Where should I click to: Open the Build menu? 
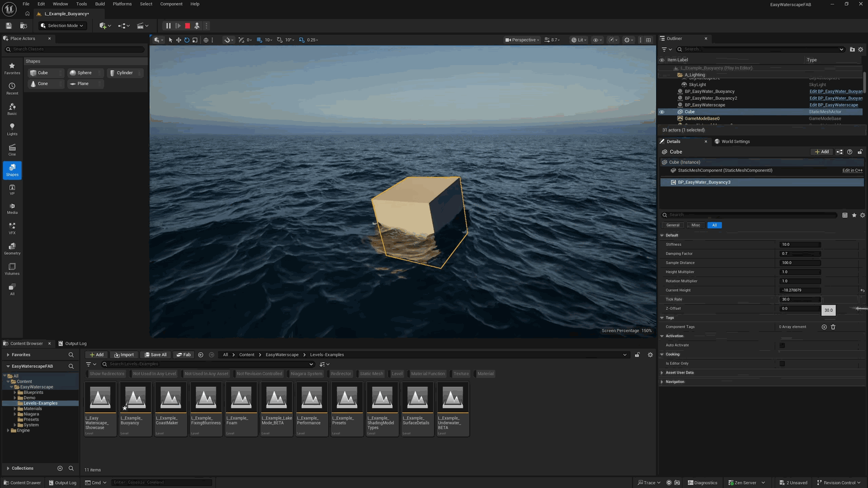pos(100,4)
